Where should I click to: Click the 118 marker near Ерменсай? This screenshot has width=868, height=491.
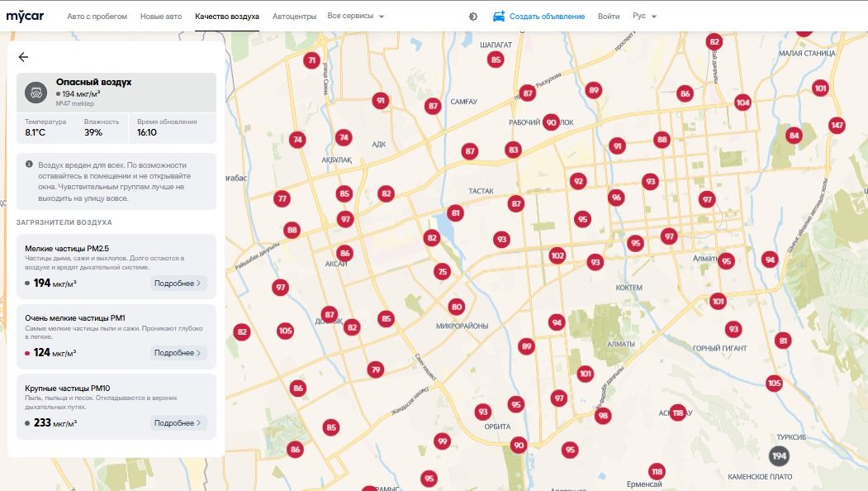coord(657,472)
